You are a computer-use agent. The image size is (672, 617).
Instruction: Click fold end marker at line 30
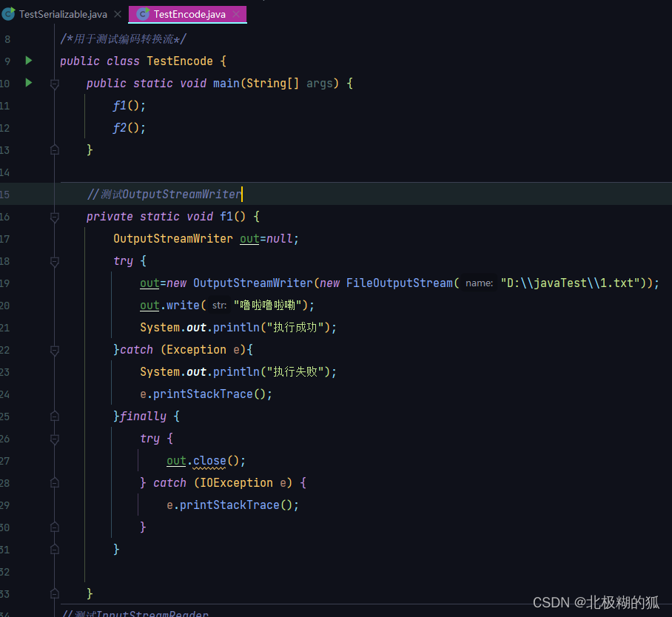[x=55, y=527]
